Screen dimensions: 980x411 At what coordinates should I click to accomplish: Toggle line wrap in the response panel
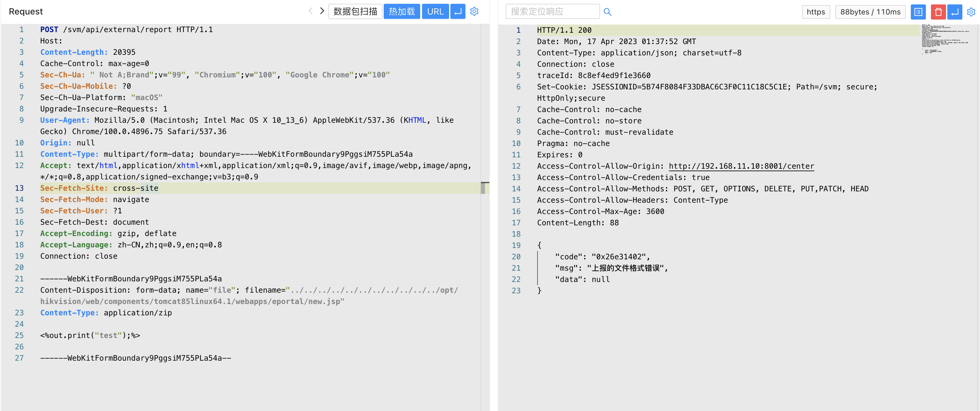[x=955, y=12]
